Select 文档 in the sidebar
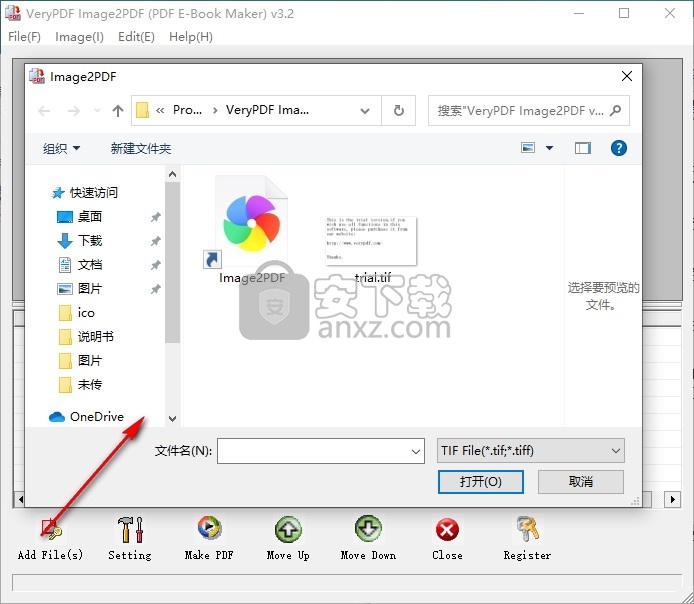 click(80, 265)
